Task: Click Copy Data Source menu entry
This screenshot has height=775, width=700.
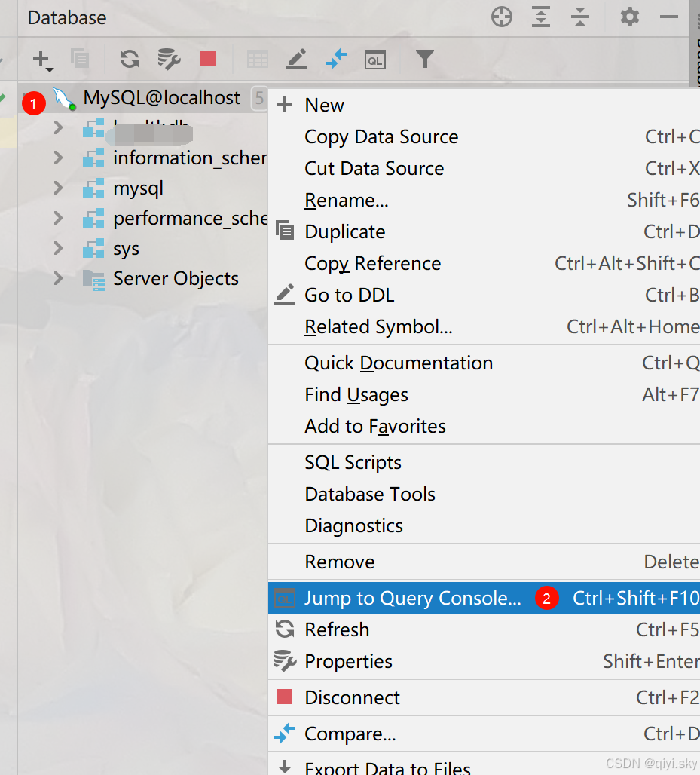Action: point(381,136)
